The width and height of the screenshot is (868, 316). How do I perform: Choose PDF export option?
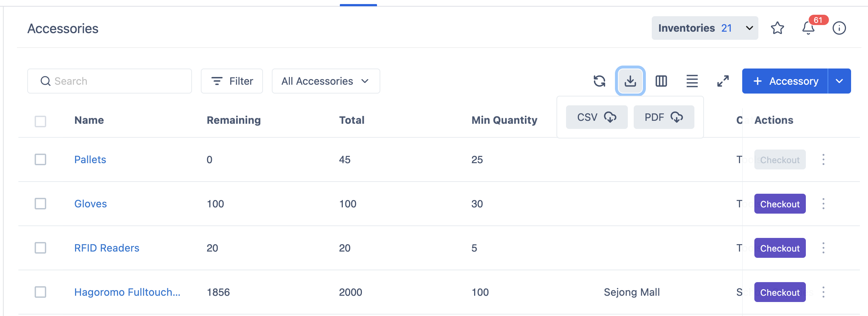(x=664, y=117)
